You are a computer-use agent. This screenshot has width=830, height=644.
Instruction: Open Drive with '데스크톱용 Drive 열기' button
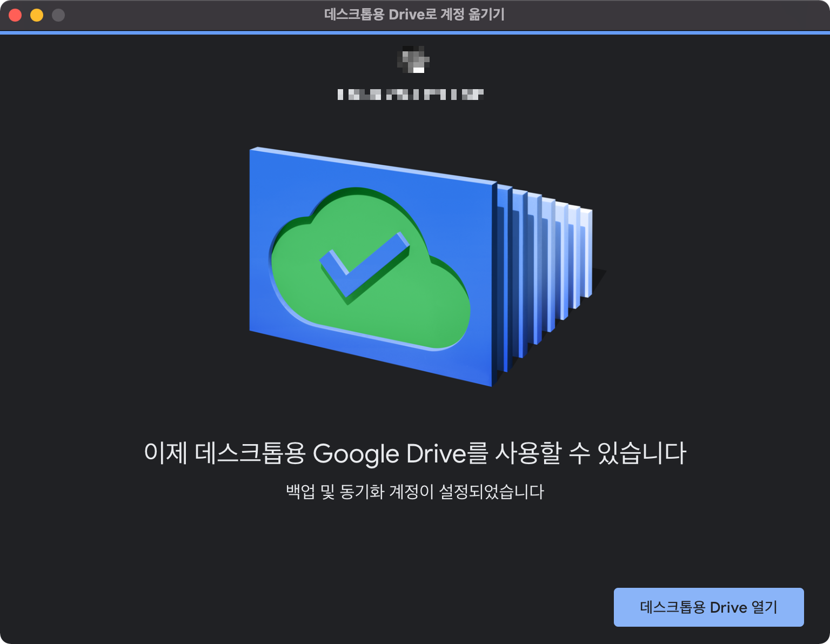coord(708,607)
